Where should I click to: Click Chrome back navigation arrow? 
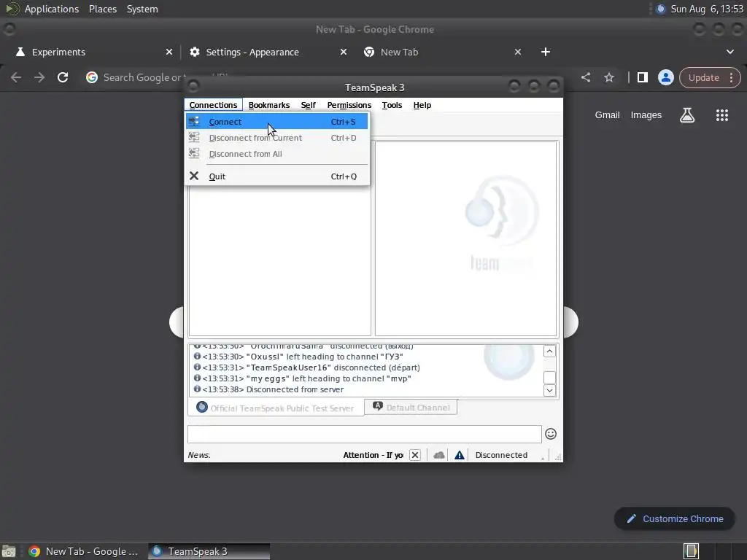(16, 77)
